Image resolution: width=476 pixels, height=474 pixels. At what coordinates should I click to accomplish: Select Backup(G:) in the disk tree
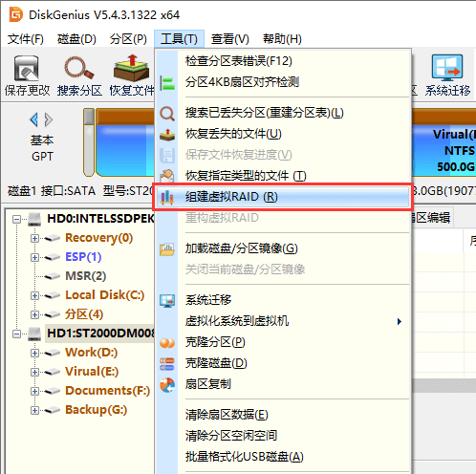click(x=96, y=410)
